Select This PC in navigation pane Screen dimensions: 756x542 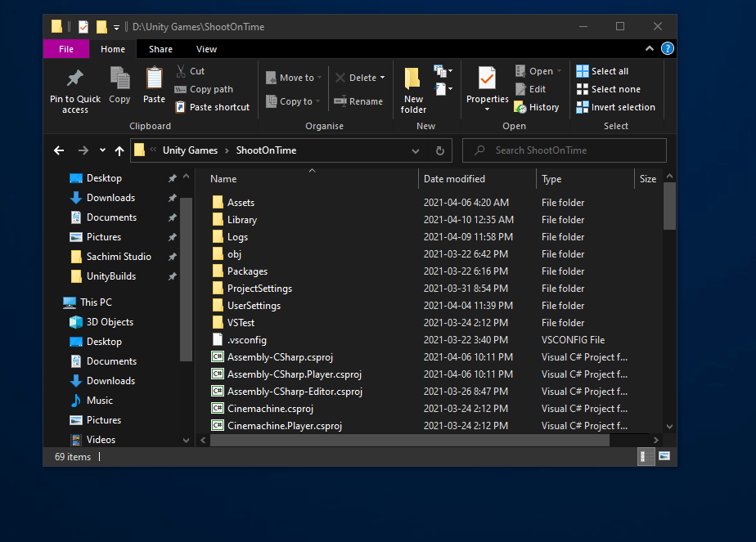(88, 302)
